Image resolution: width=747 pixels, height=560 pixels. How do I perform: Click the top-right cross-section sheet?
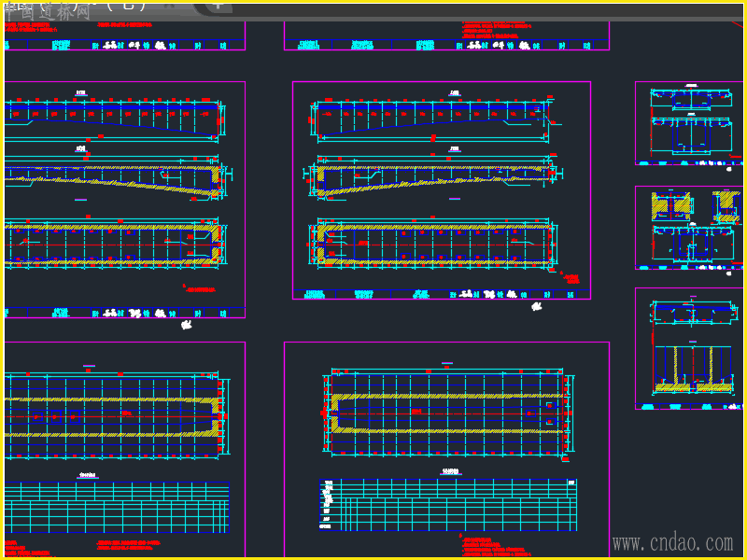pos(690,123)
